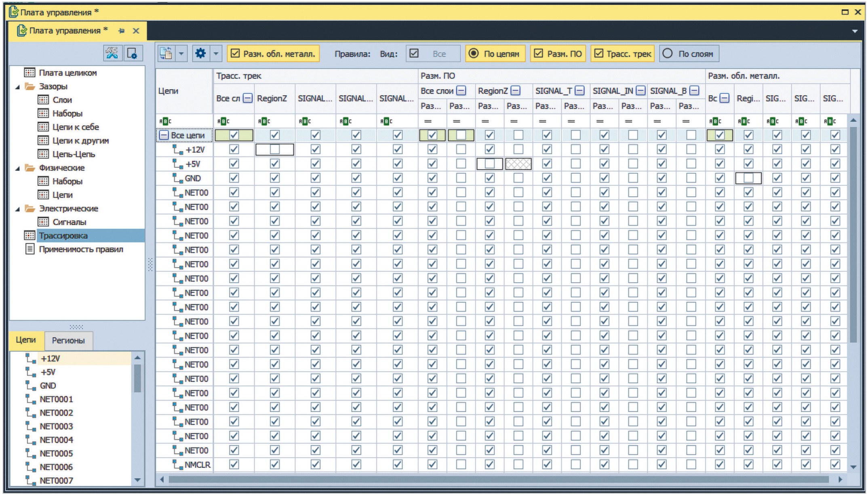
Task: Click the Трасс. трек column group header
Action: (315, 76)
